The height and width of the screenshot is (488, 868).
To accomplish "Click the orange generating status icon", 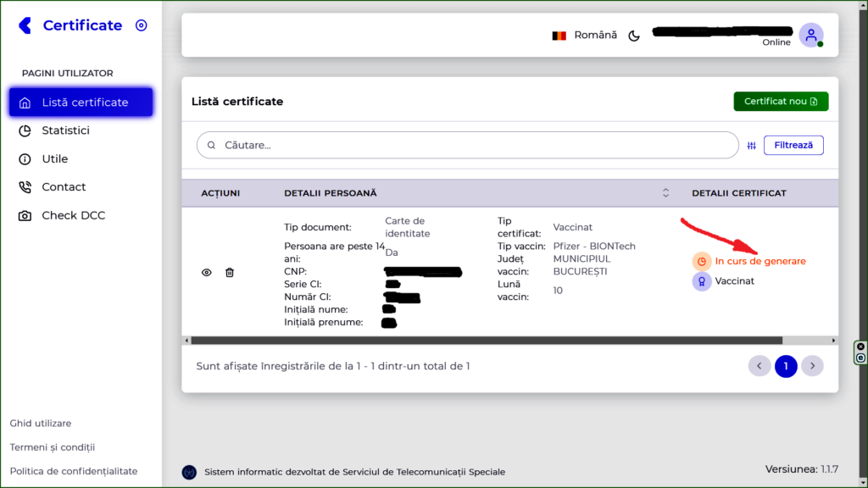I will point(702,261).
